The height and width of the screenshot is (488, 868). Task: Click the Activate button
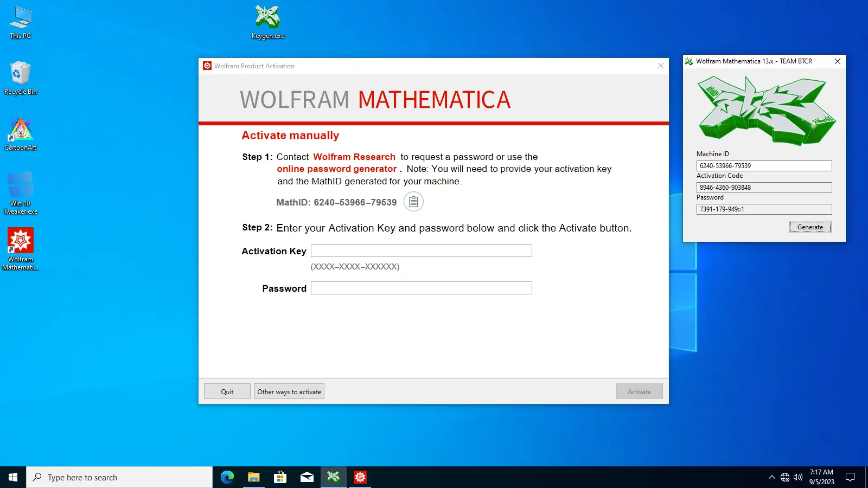click(x=640, y=391)
